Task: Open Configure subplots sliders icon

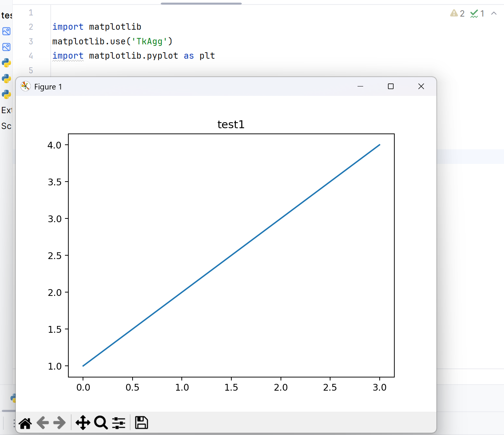Action: point(119,423)
